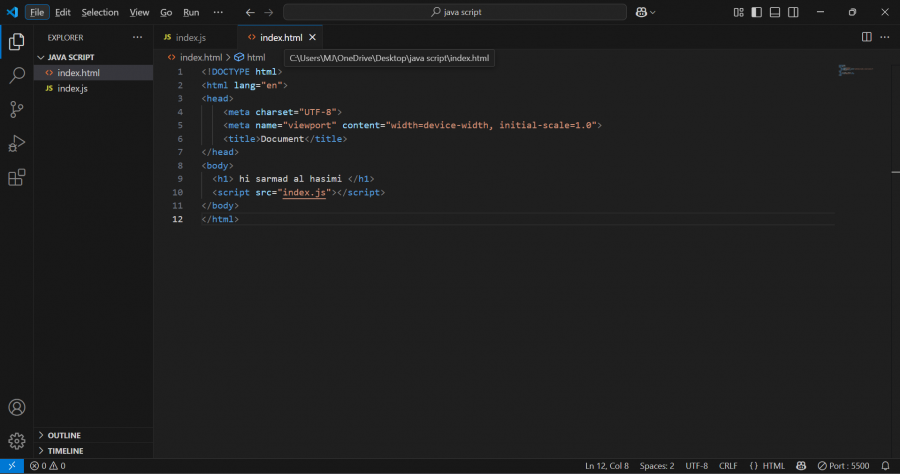900x474 pixels.
Task: Open the Accounts menu icon
Action: [x=16, y=408]
